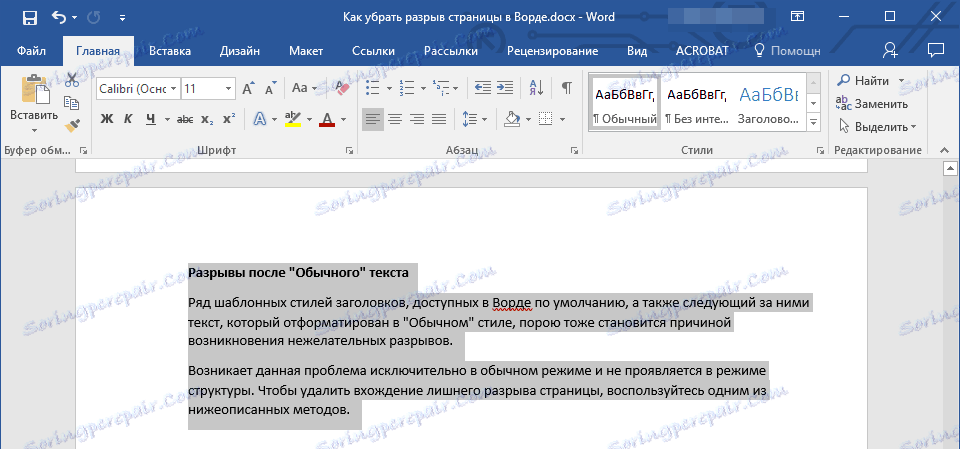
Task: Click the numbered list icon
Action: 405,88
